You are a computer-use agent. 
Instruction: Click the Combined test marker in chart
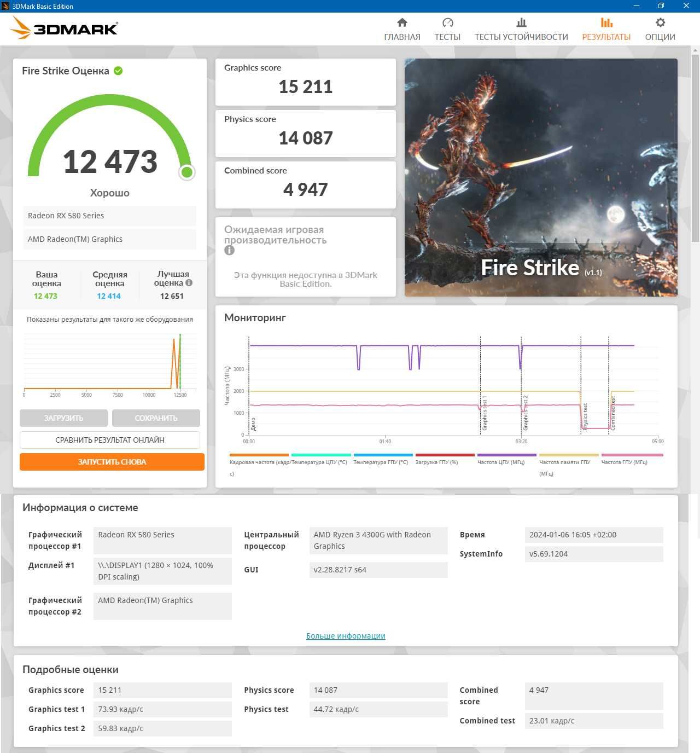(x=612, y=413)
